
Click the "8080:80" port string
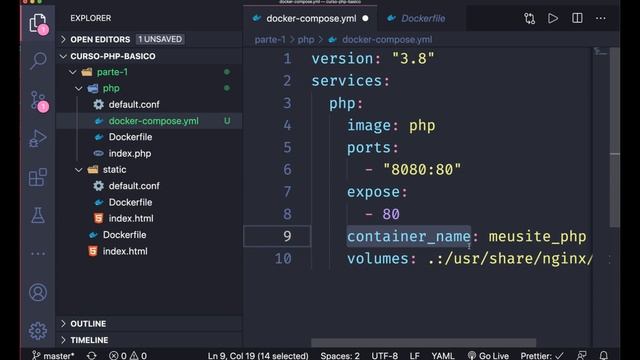[x=422, y=169]
